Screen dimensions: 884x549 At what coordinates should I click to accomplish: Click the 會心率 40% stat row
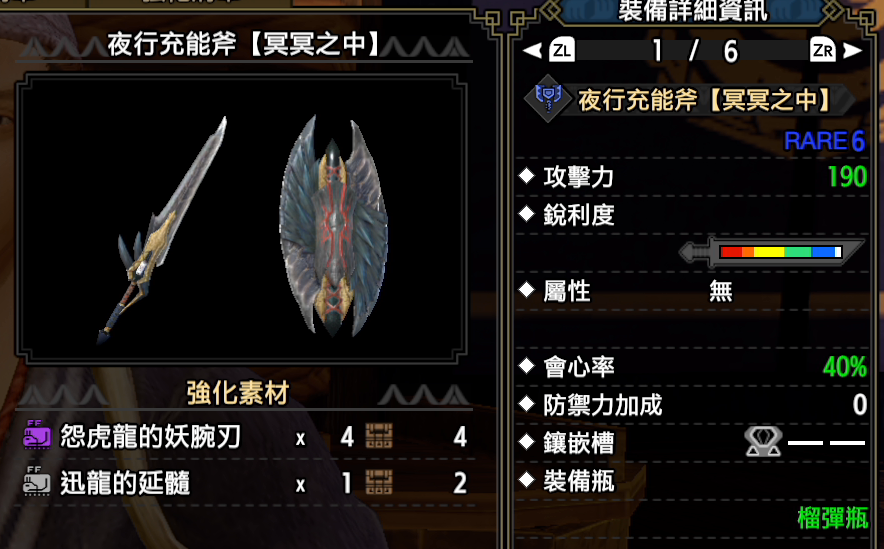(692, 367)
